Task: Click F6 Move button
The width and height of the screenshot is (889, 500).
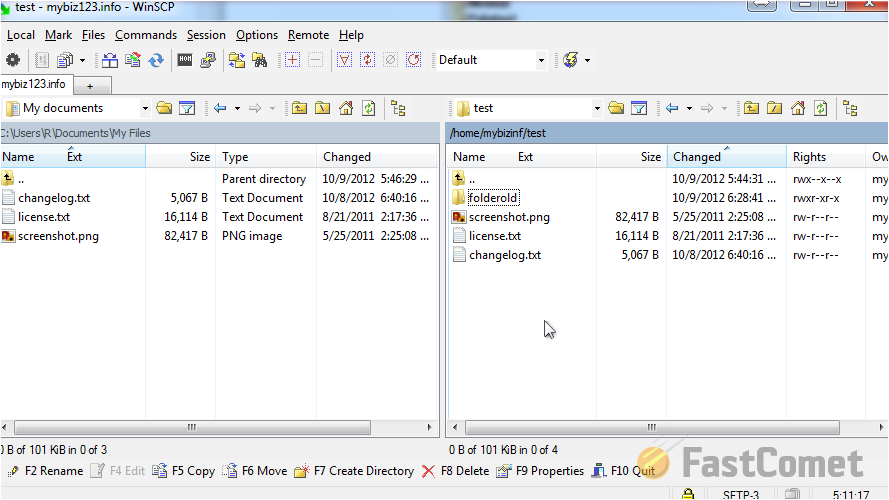Action: (x=255, y=471)
